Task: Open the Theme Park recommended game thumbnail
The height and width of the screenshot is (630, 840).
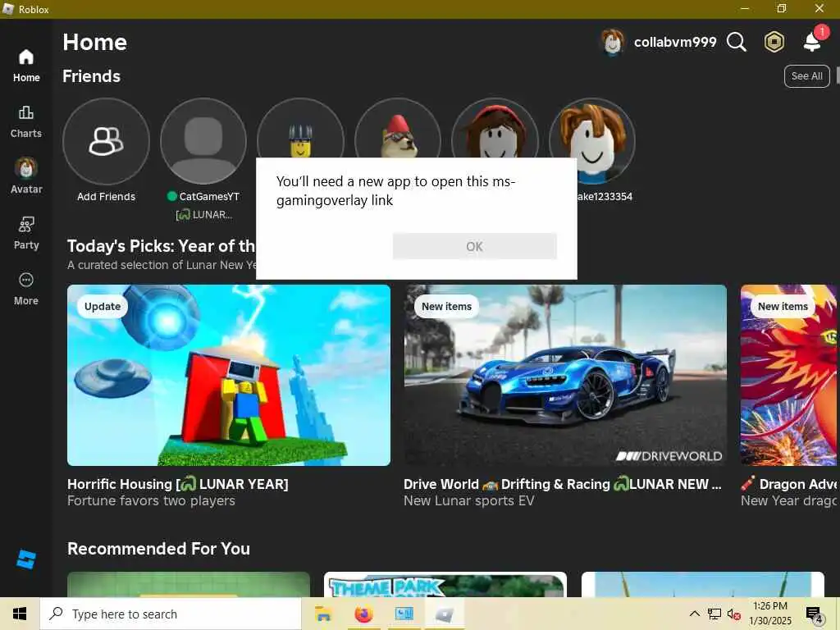Action: pyautogui.click(x=445, y=584)
